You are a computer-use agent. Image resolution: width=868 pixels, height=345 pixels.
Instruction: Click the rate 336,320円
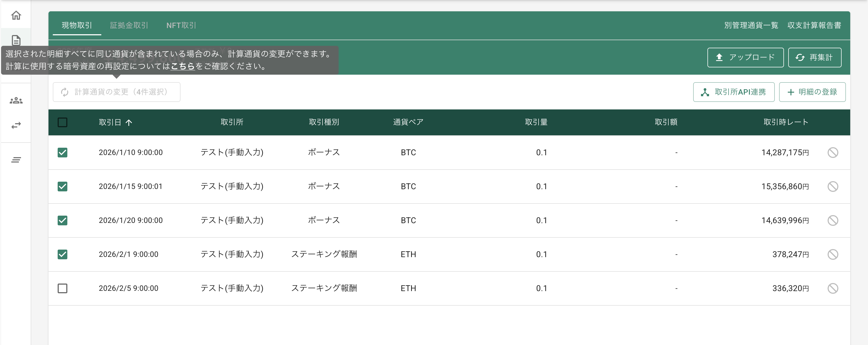[790, 288]
